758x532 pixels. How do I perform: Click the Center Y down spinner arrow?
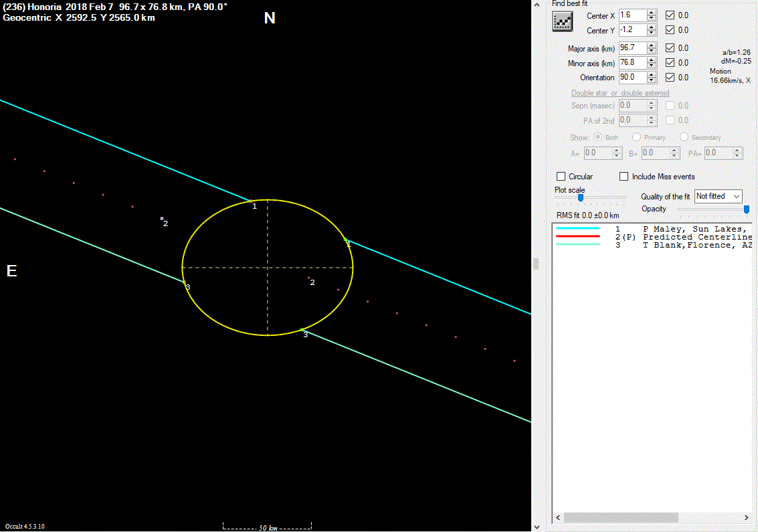tap(652, 33)
